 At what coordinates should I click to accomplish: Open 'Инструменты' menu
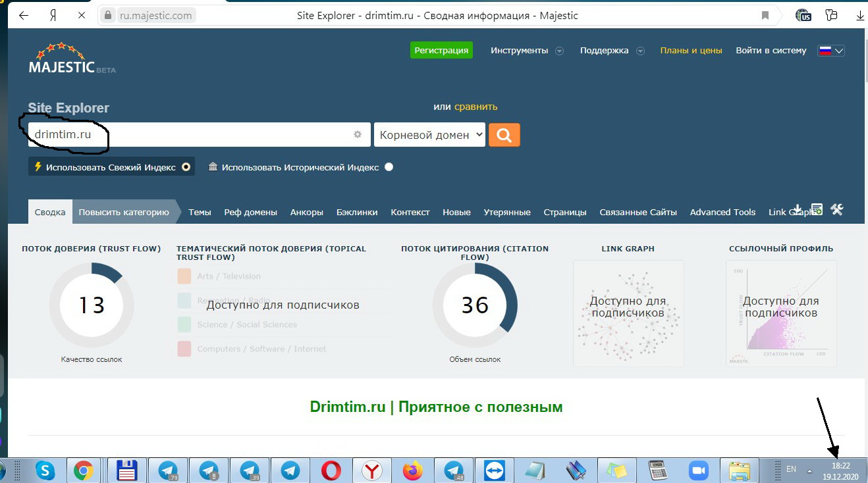[x=519, y=51]
